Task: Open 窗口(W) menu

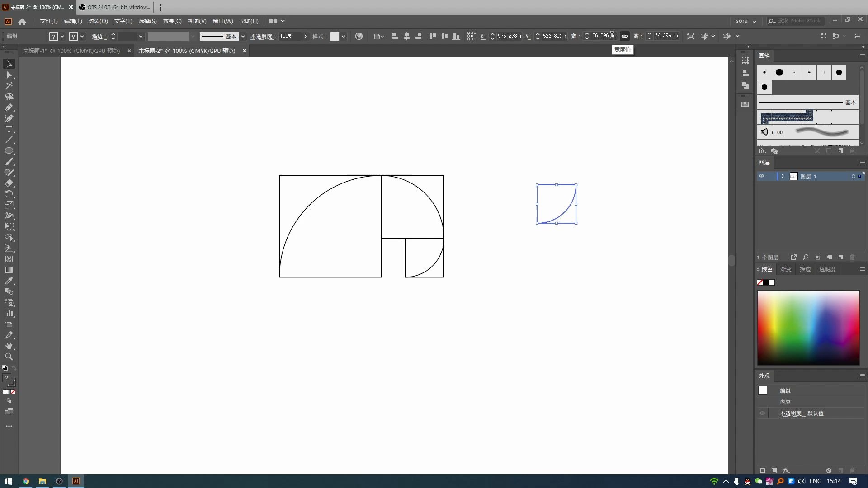Action: point(223,21)
